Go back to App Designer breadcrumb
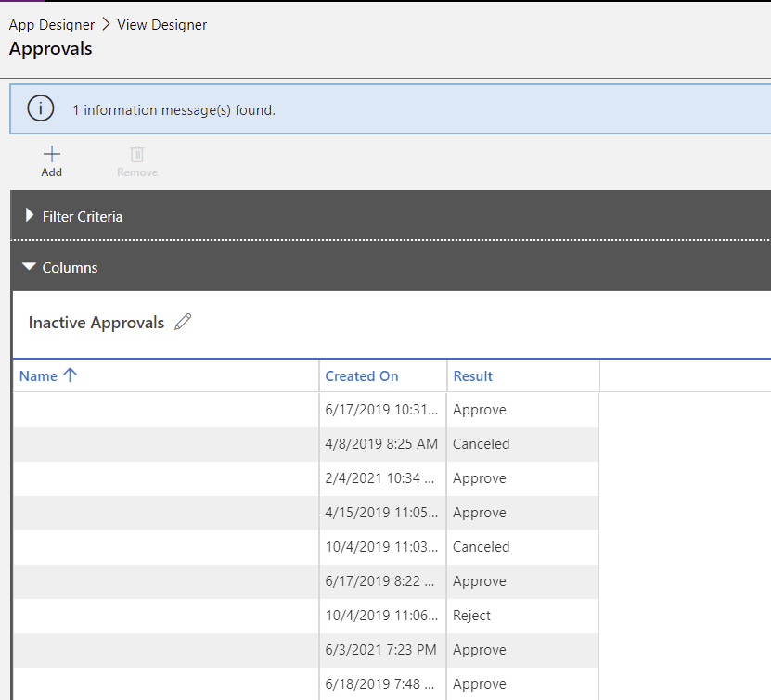 point(52,24)
